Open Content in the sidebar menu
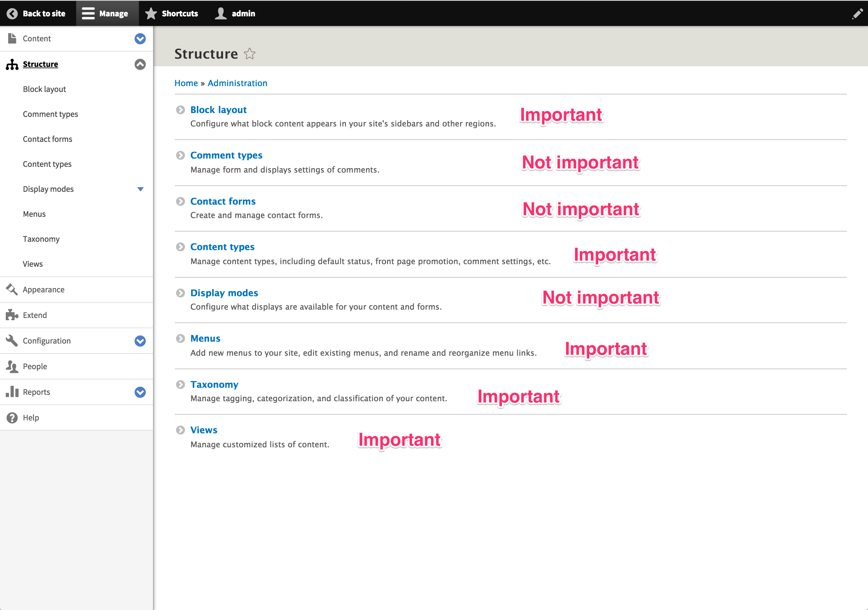Image resolution: width=868 pixels, height=610 pixels. point(37,38)
